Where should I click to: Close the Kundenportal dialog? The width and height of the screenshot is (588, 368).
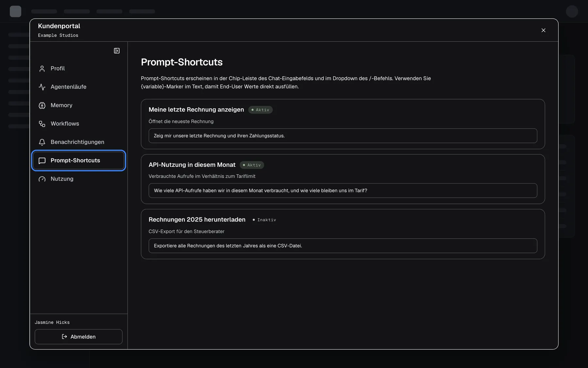543,30
